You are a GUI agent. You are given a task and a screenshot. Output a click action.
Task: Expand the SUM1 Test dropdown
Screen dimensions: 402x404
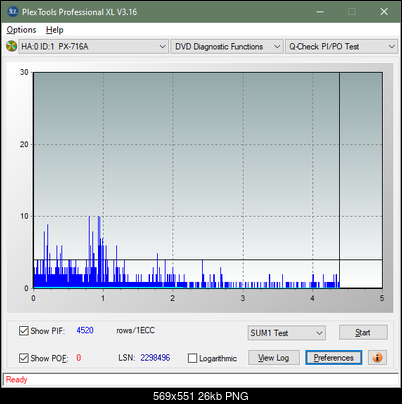coord(287,333)
